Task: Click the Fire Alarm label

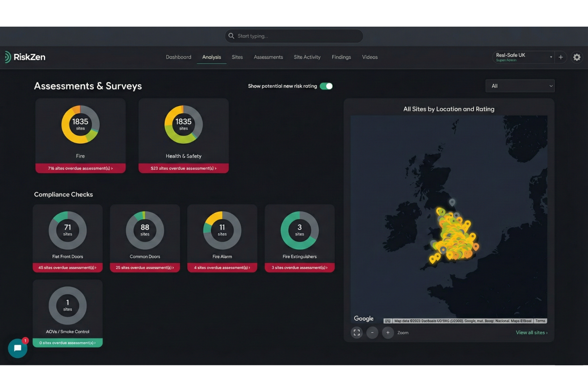Action: click(x=222, y=257)
